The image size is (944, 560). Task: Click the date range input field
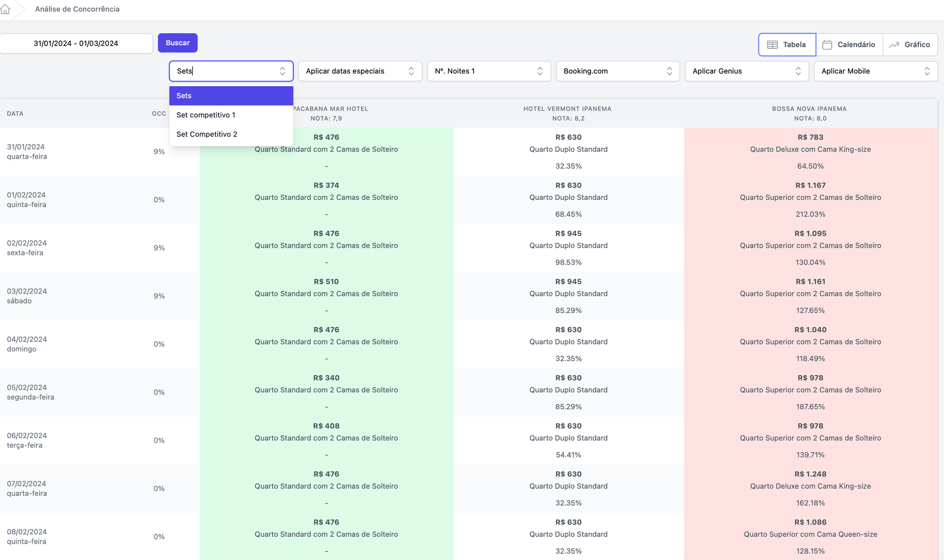click(76, 44)
